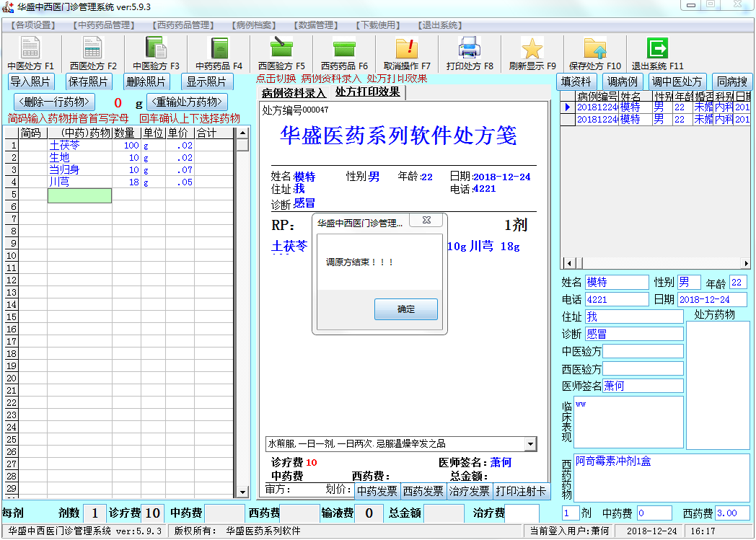Open the 西药药品管理 menu
The image size is (756, 540).
(183, 25)
